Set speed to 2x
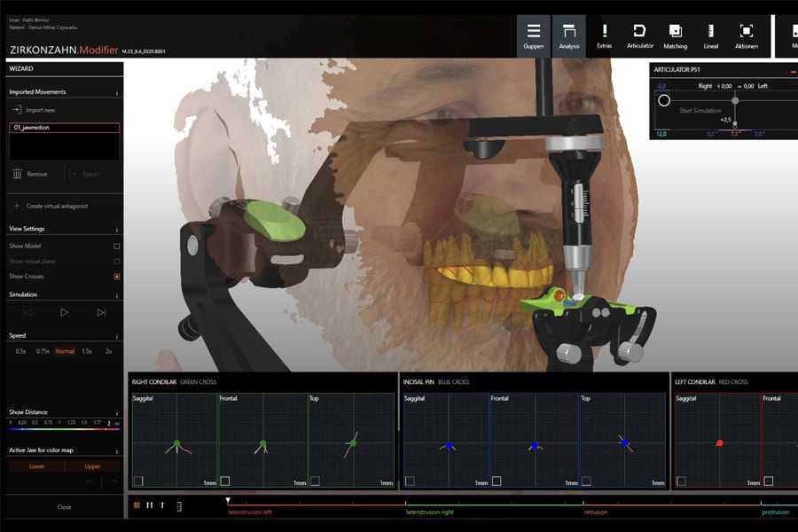The image size is (798, 532). (x=108, y=351)
